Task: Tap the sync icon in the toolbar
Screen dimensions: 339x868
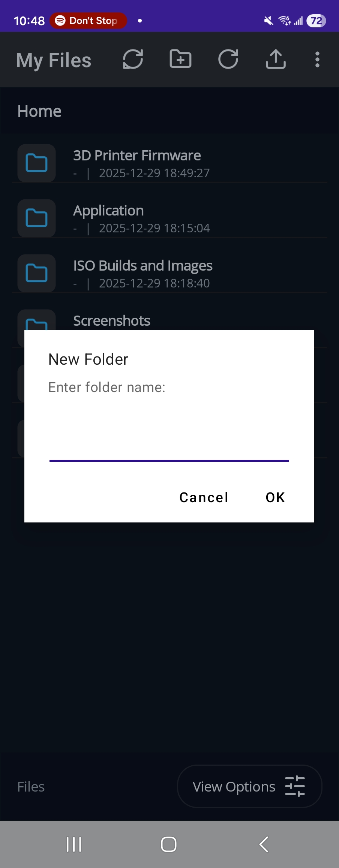Action: (x=133, y=59)
